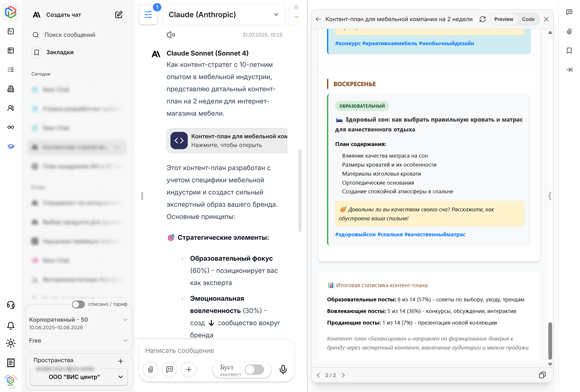Switch to the Code tab
The image size is (580, 392).
click(x=528, y=19)
